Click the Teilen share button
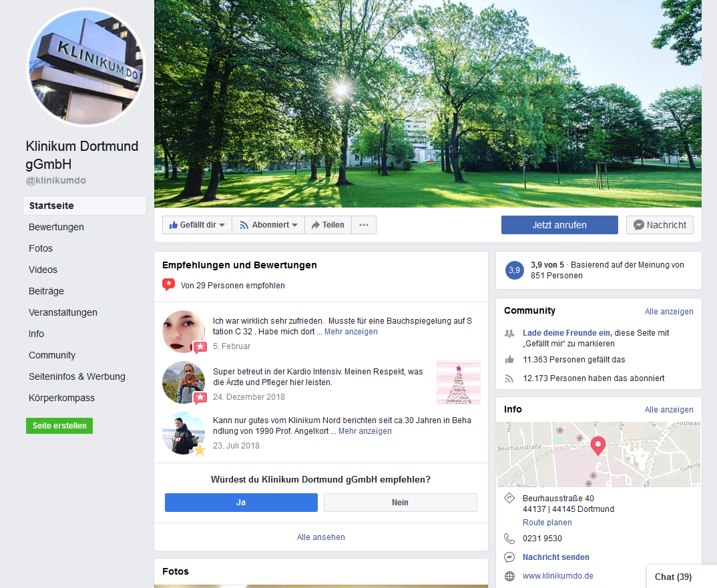 click(328, 225)
